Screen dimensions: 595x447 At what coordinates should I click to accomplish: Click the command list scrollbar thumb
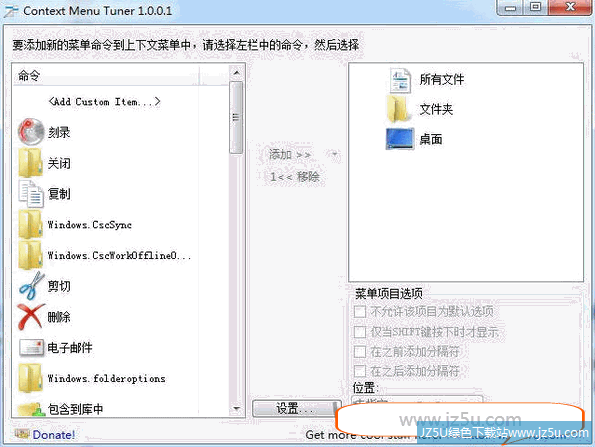236,118
